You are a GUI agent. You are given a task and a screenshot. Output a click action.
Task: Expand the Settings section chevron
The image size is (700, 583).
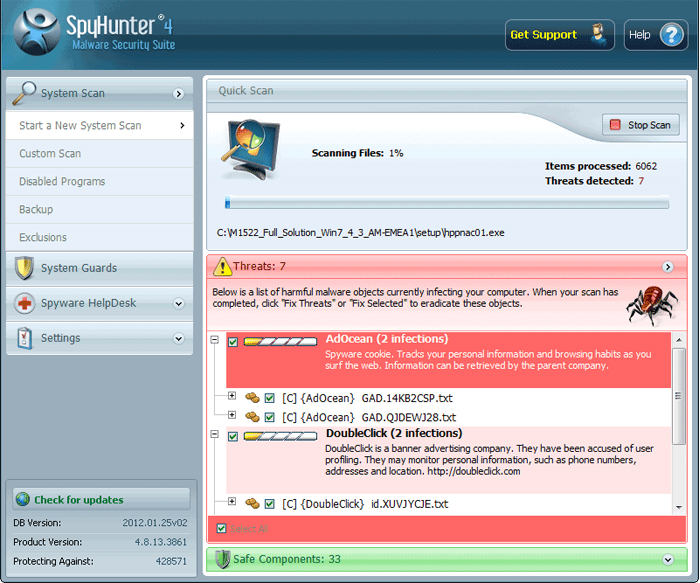pyautogui.click(x=179, y=338)
